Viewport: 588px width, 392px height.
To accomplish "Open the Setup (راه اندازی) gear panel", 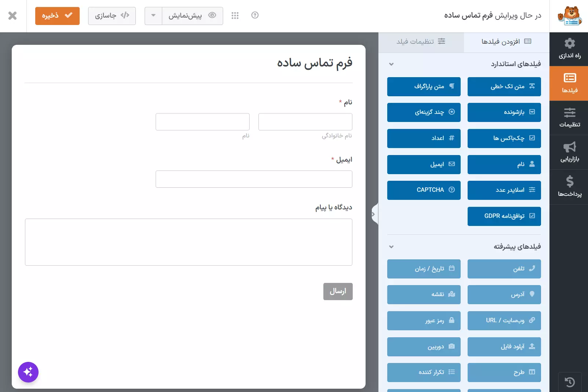I will click(569, 49).
